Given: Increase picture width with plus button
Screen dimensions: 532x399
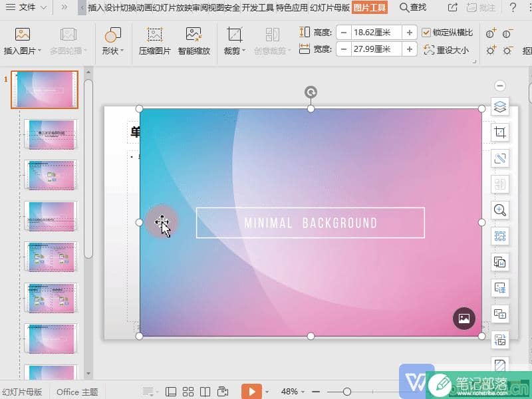Looking at the screenshot, I should [410, 49].
